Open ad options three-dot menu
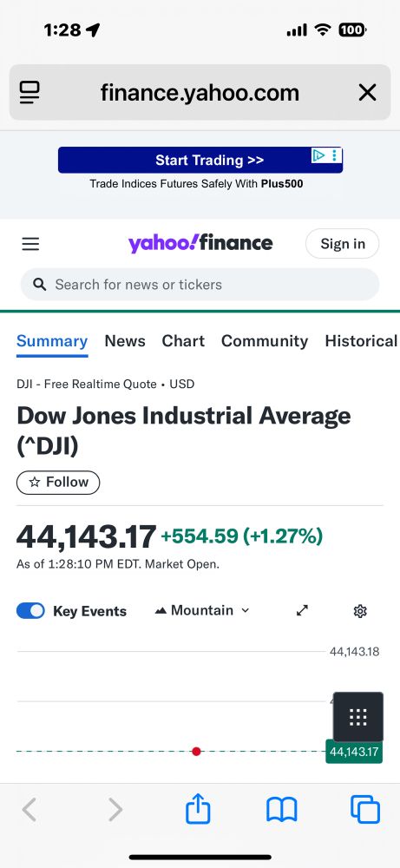Screen dimensions: 400x868 [x=334, y=155]
